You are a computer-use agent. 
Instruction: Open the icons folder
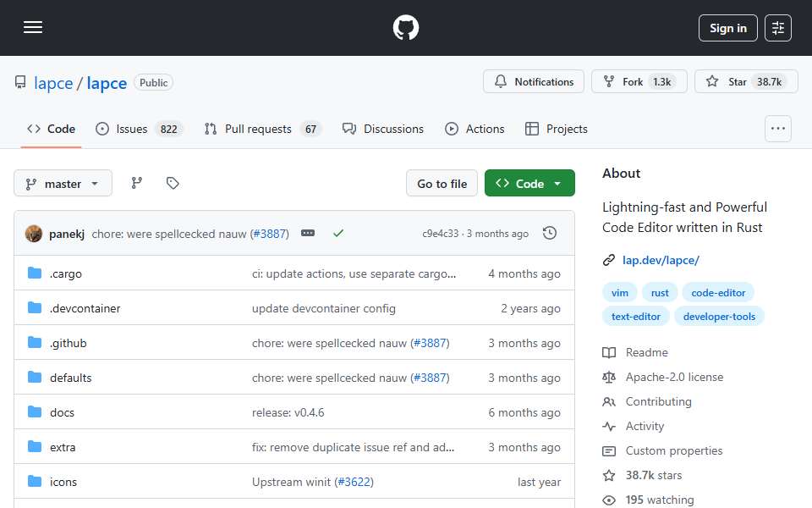click(63, 482)
